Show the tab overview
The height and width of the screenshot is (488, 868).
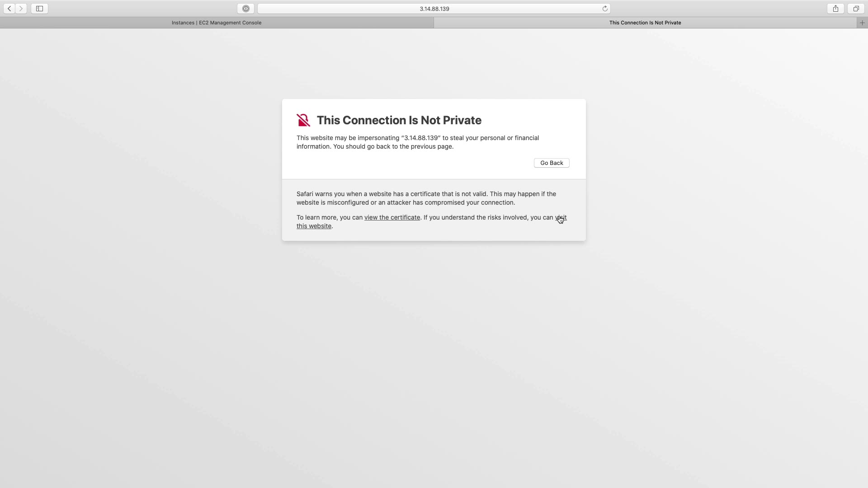tap(856, 9)
